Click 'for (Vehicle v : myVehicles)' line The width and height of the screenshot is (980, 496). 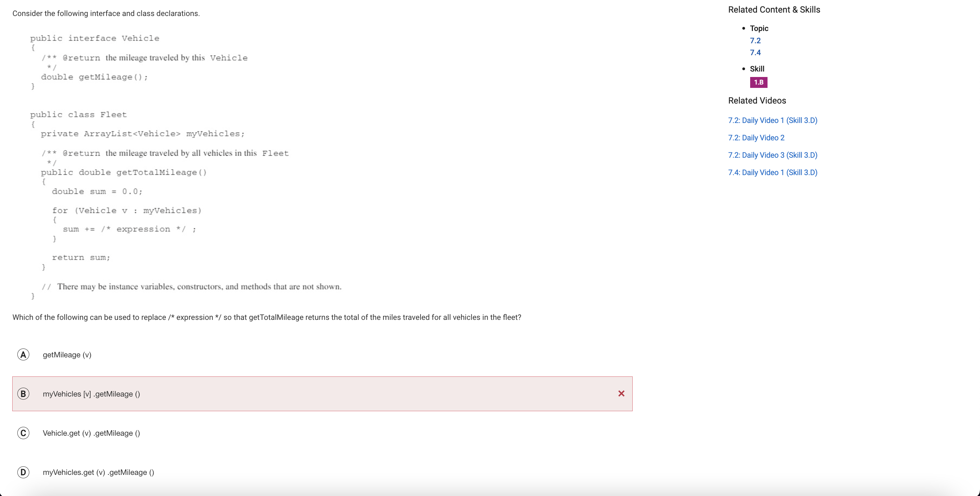(127, 211)
